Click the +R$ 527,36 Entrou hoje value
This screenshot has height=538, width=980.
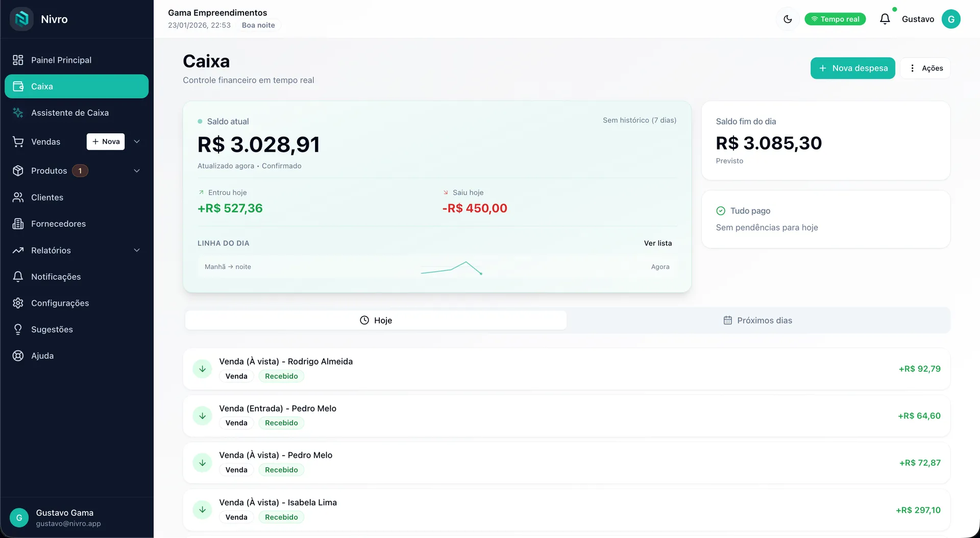[x=230, y=208]
